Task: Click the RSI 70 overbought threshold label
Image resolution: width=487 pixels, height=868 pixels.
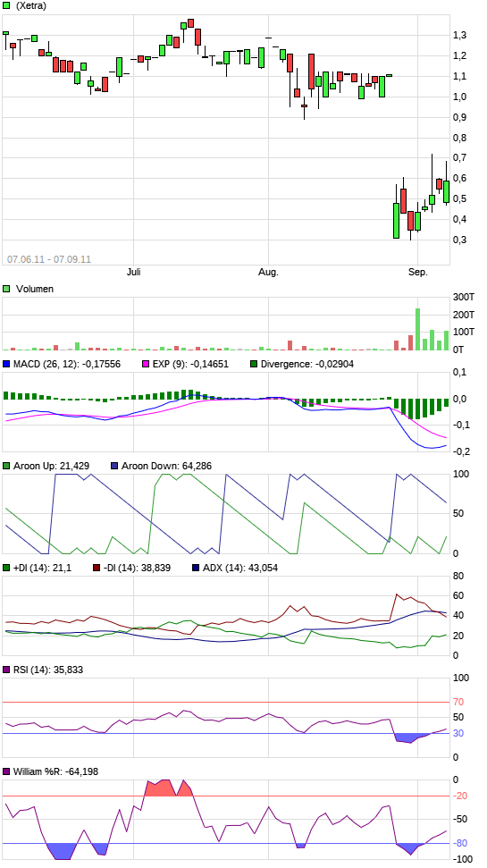Action: [x=458, y=702]
